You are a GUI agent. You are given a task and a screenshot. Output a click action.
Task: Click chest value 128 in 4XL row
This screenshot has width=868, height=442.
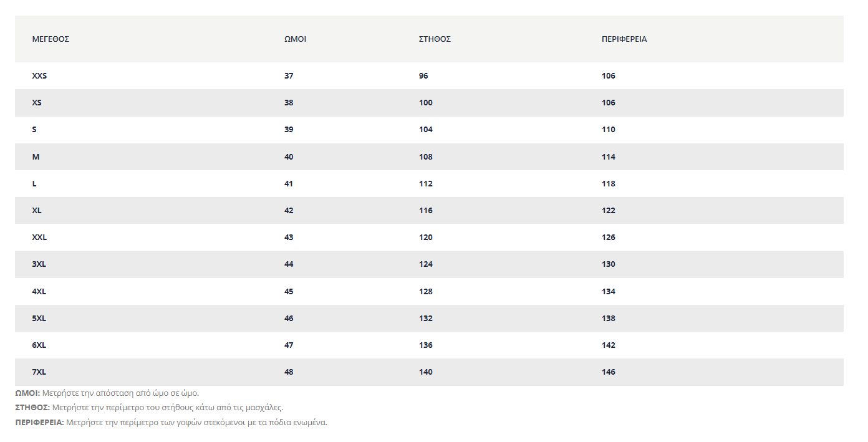tap(426, 291)
